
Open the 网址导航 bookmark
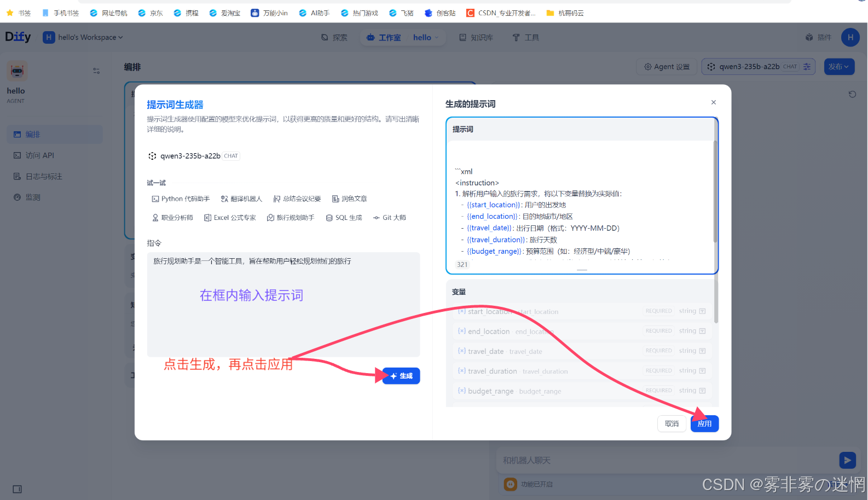(108, 13)
